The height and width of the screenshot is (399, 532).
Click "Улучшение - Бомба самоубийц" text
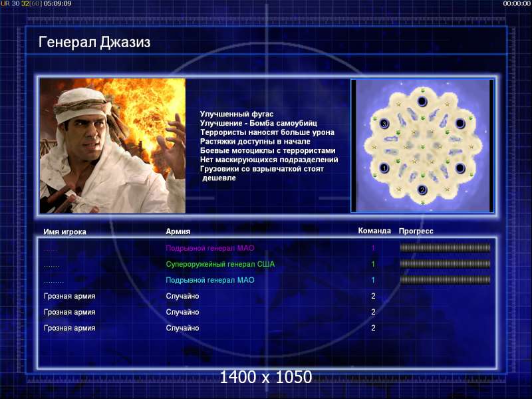click(x=259, y=123)
